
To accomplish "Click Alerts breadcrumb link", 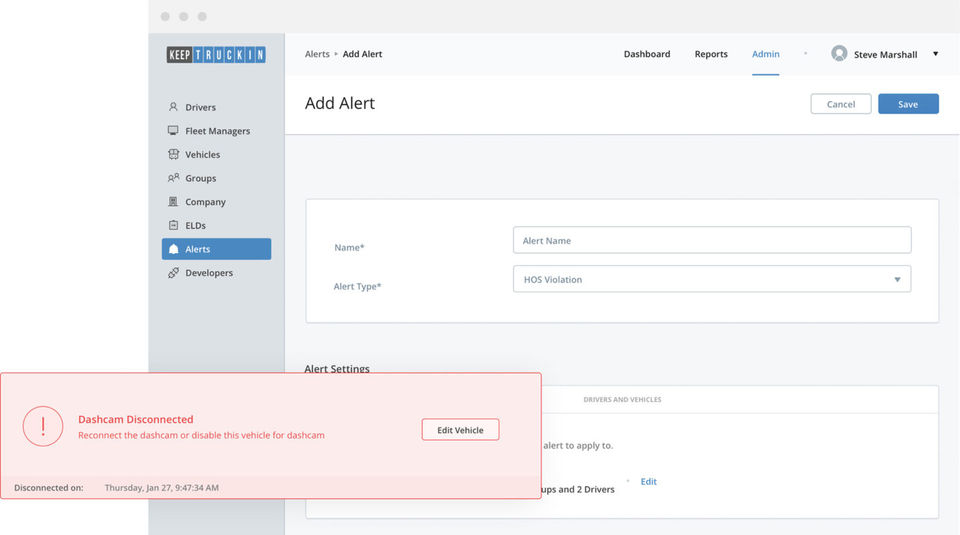I will point(317,54).
